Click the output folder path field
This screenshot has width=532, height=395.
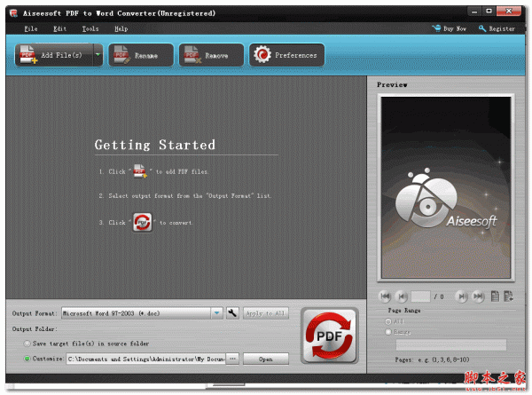click(x=145, y=359)
